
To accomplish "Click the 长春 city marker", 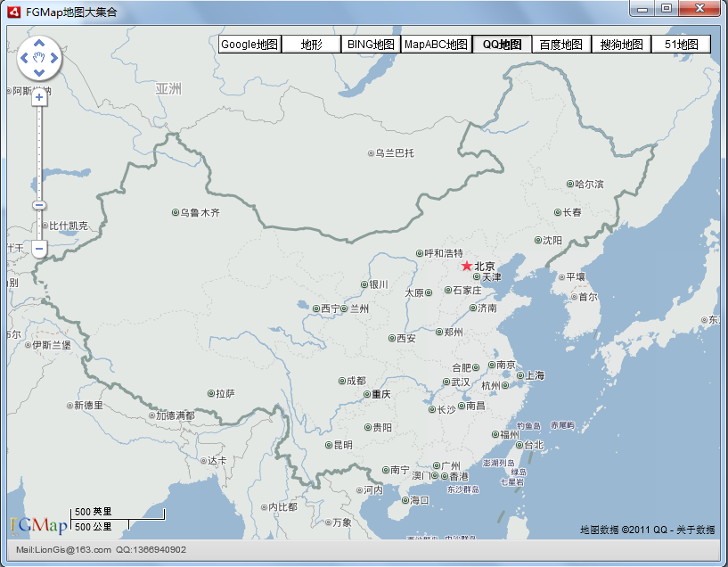I will point(558,212).
